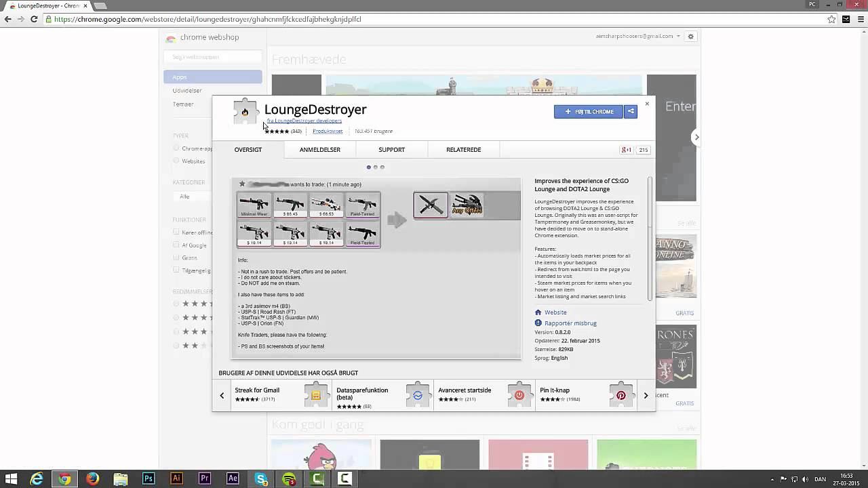This screenshot has width=868, height=488.
Task: Go back using the browser back arrow
Action: click(8, 19)
